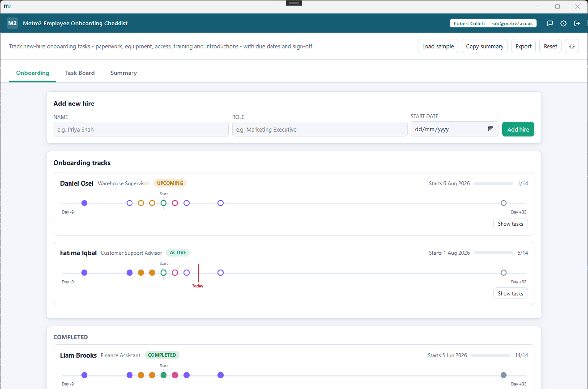The height and width of the screenshot is (389, 588).
Task: Click the COMPLETED section heading
Action: (x=71, y=337)
